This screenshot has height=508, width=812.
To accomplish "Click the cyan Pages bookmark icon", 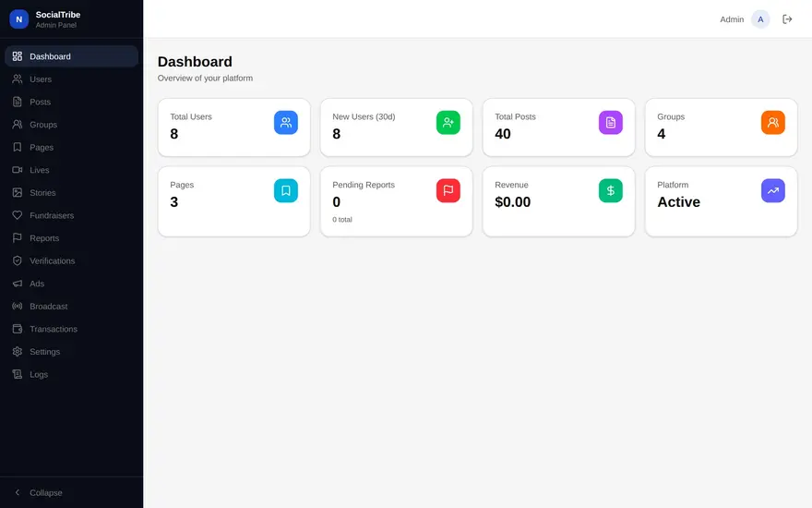I will (x=286, y=190).
